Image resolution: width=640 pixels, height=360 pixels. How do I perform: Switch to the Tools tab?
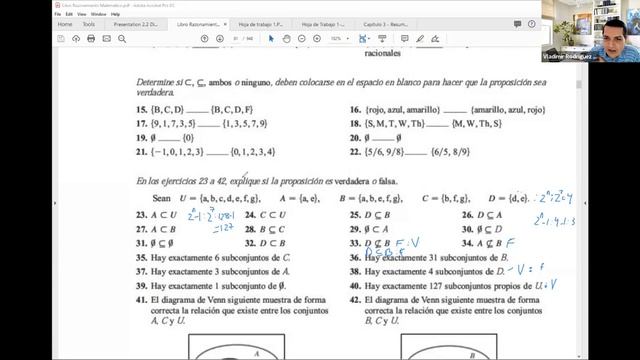coord(89,24)
